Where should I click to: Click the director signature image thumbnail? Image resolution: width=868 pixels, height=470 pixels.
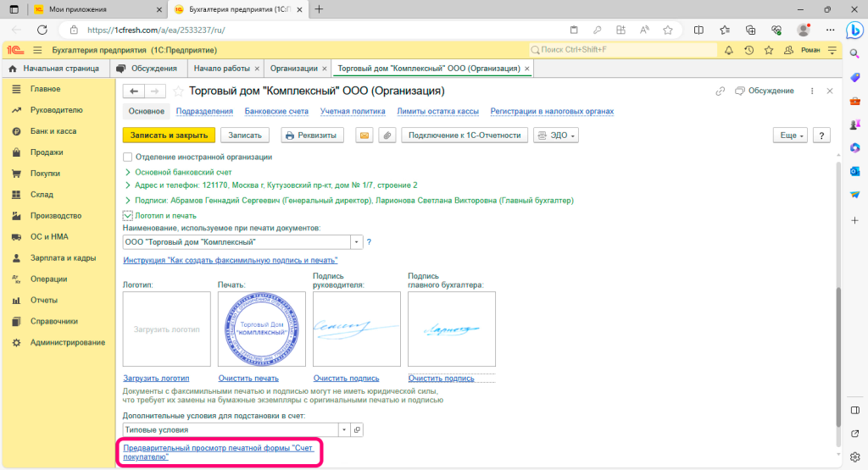pyautogui.click(x=357, y=329)
